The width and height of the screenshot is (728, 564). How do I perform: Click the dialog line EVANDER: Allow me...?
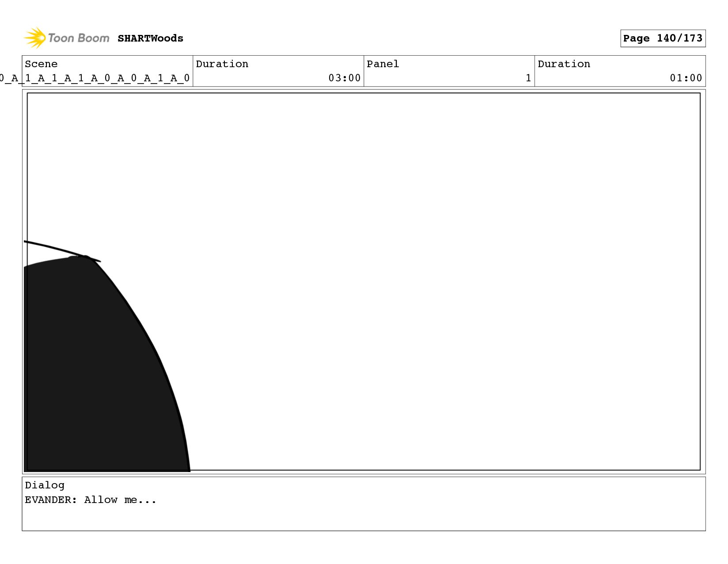pyautogui.click(x=91, y=500)
